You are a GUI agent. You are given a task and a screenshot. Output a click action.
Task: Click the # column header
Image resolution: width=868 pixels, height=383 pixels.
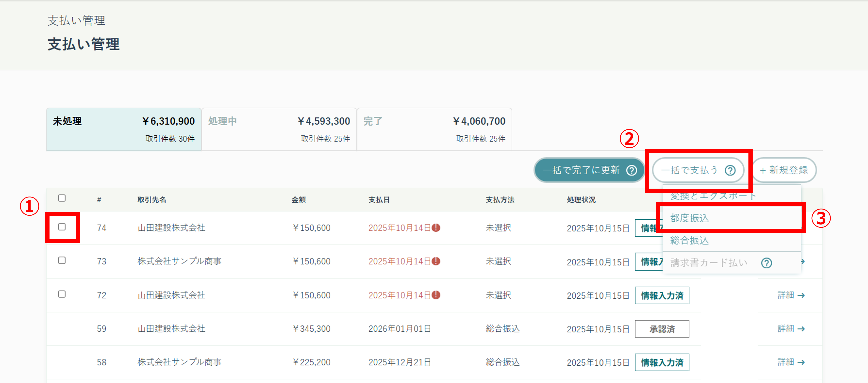pos(99,199)
